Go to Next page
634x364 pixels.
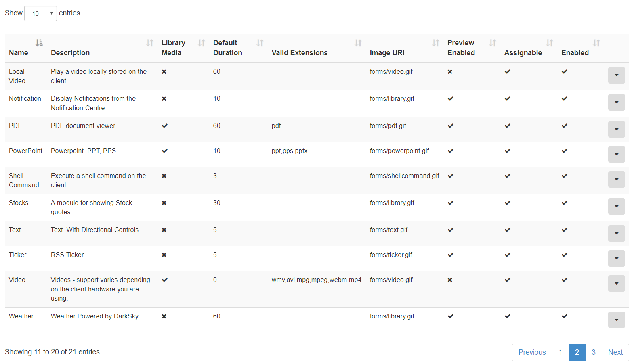tap(615, 352)
